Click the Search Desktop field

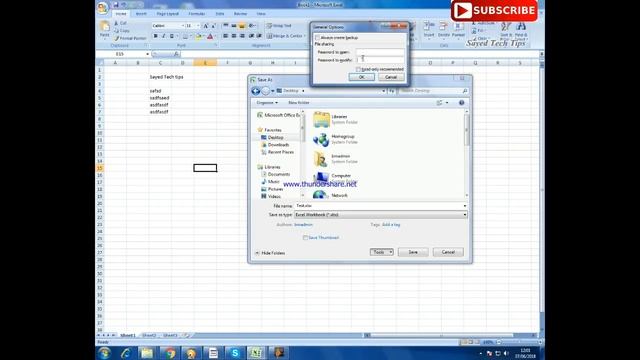coord(433,91)
